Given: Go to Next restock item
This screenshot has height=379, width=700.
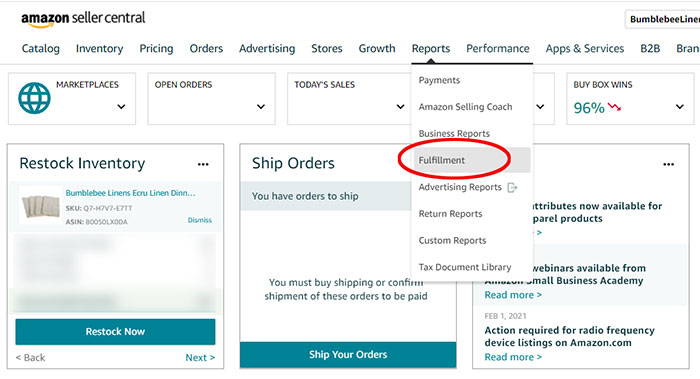Looking at the screenshot, I should (200, 358).
